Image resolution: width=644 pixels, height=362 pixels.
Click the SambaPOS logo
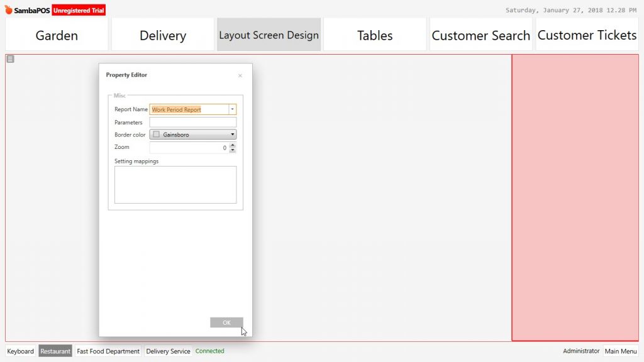[x=27, y=10]
